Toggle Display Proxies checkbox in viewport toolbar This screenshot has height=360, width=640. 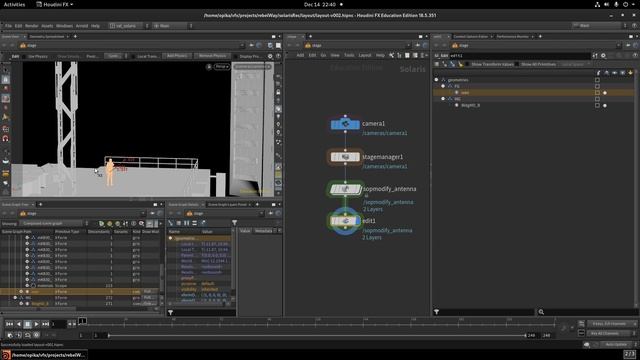[236, 56]
